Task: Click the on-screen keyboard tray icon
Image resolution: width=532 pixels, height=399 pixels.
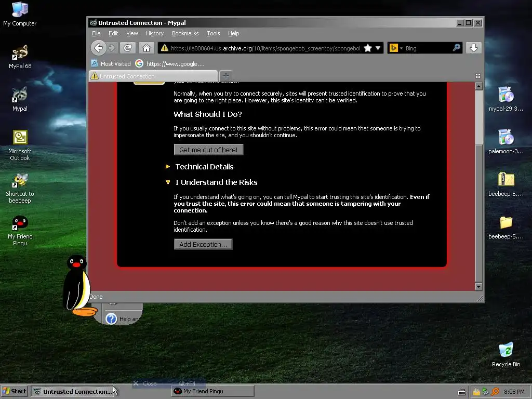Action: coord(461,392)
